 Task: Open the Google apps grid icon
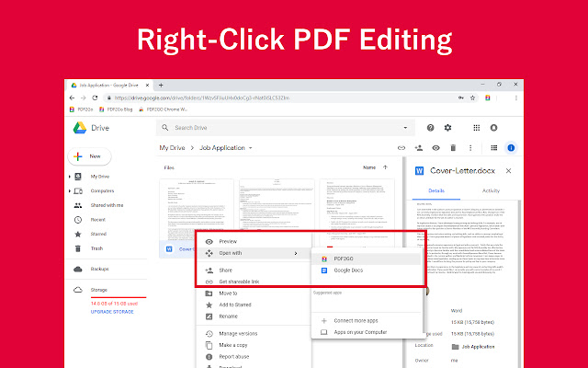(477, 128)
